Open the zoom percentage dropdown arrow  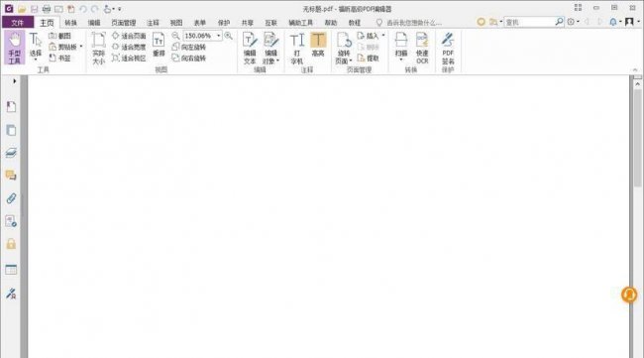click(x=219, y=36)
